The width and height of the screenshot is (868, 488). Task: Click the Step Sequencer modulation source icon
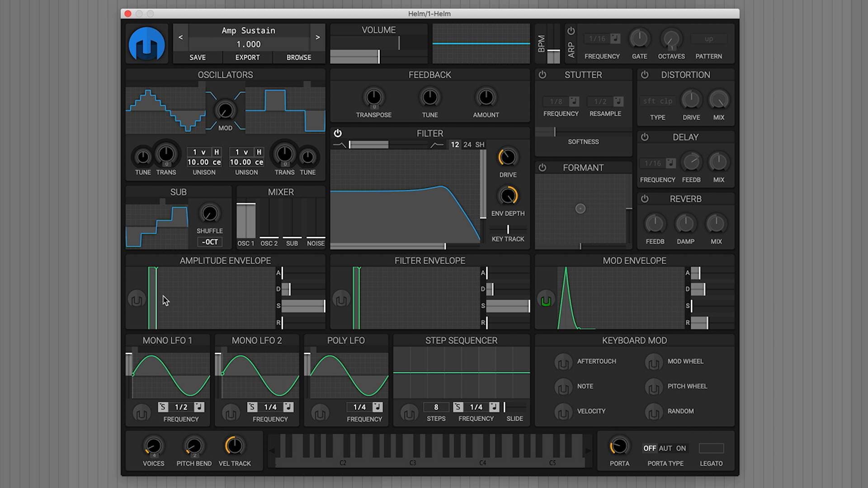coord(409,413)
